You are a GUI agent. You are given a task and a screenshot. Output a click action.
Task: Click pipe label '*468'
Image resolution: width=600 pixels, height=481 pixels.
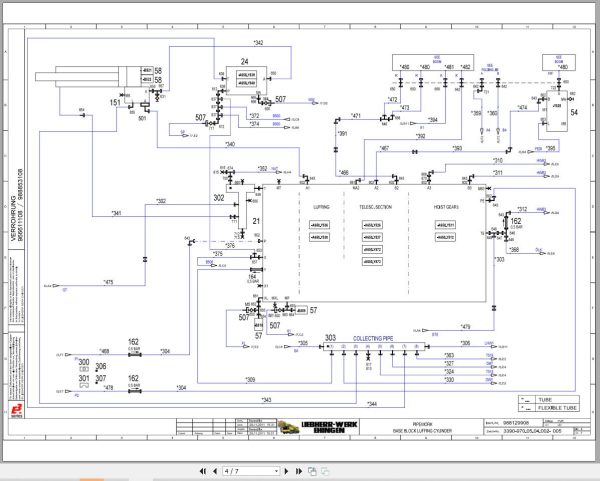coord(104,351)
